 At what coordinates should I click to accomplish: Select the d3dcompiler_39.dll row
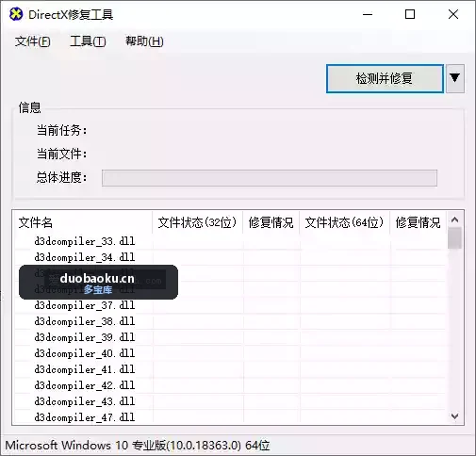(x=230, y=337)
